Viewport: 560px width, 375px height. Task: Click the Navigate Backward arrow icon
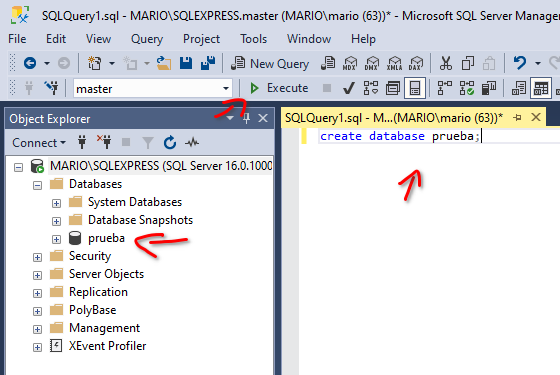[30, 64]
